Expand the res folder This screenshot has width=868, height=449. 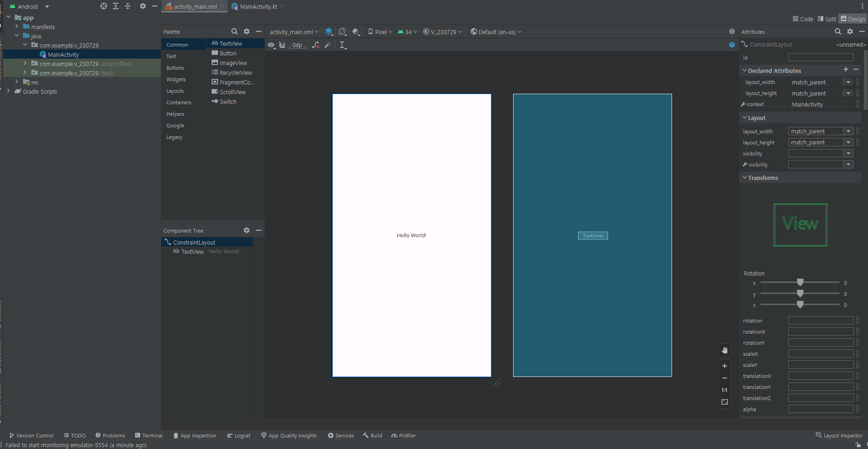coord(17,82)
